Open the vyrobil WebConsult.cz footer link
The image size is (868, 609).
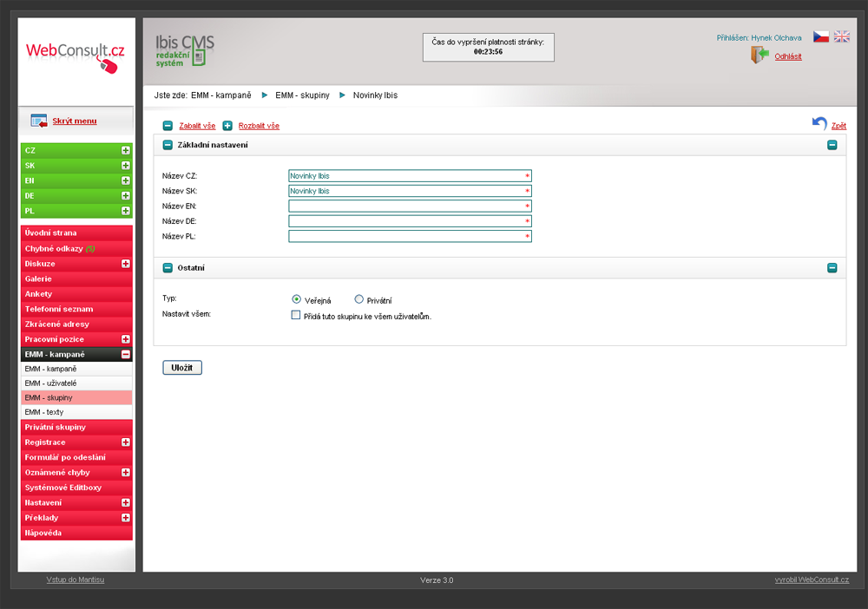(x=812, y=580)
